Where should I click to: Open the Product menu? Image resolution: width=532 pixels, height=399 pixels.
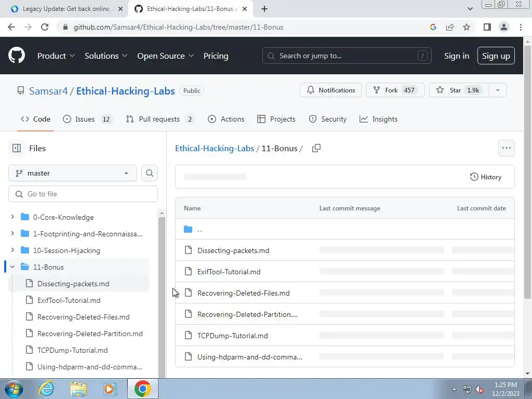pos(56,56)
